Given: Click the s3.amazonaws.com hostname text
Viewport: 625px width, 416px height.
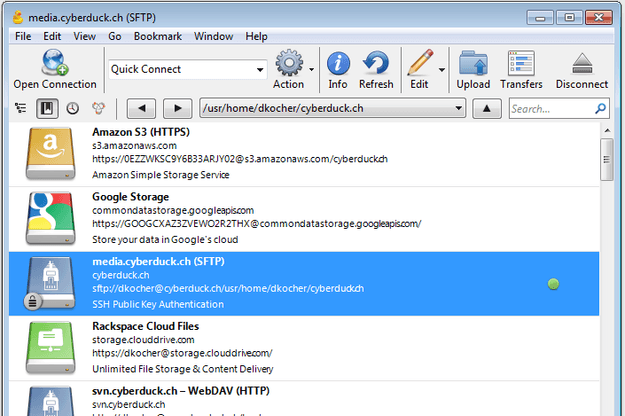Looking at the screenshot, I should (134, 145).
